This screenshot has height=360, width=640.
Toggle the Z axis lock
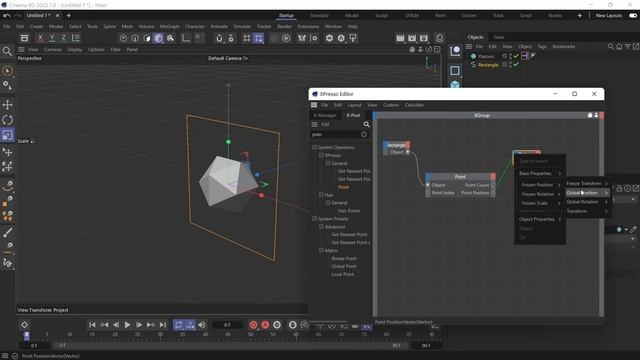(x=64, y=38)
